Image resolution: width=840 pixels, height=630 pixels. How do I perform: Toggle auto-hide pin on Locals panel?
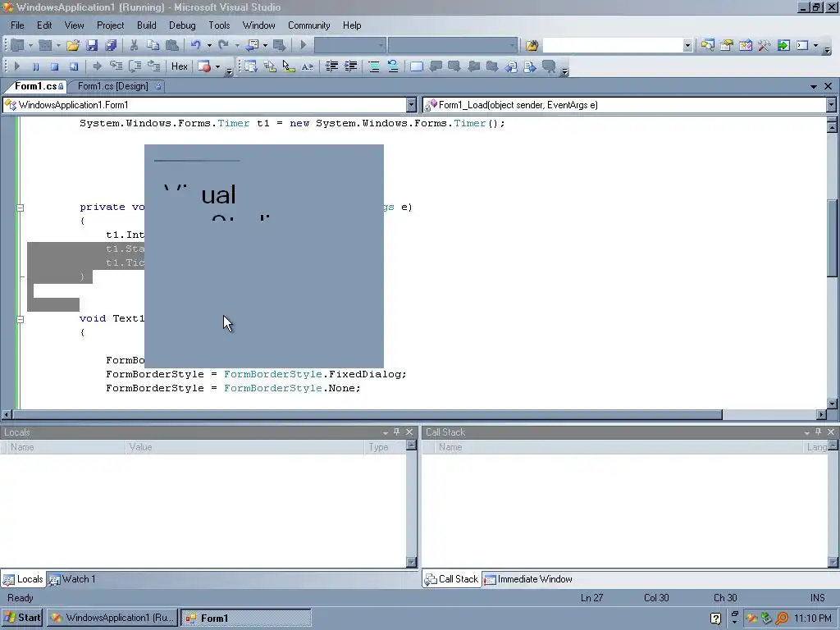396,431
